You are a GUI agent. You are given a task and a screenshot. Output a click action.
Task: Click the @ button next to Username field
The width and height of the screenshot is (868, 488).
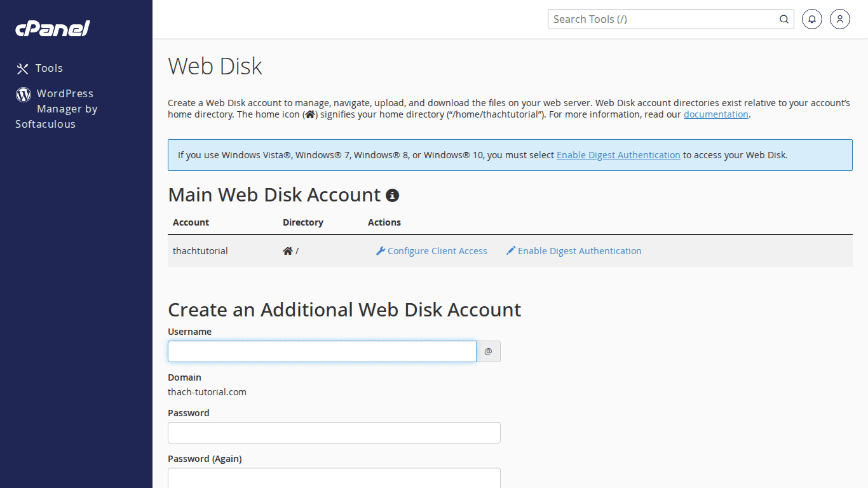click(488, 351)
